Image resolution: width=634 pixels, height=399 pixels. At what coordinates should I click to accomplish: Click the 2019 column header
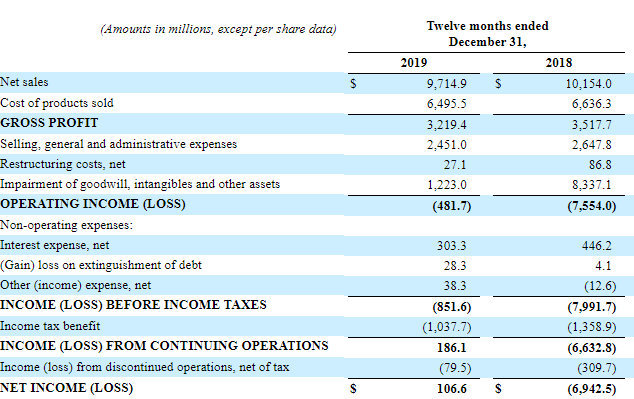pyautogui.click(x=414, y=63)
